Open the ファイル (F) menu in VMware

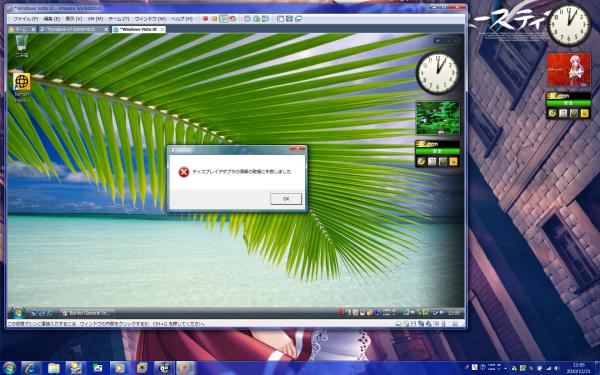click(25, 19)
